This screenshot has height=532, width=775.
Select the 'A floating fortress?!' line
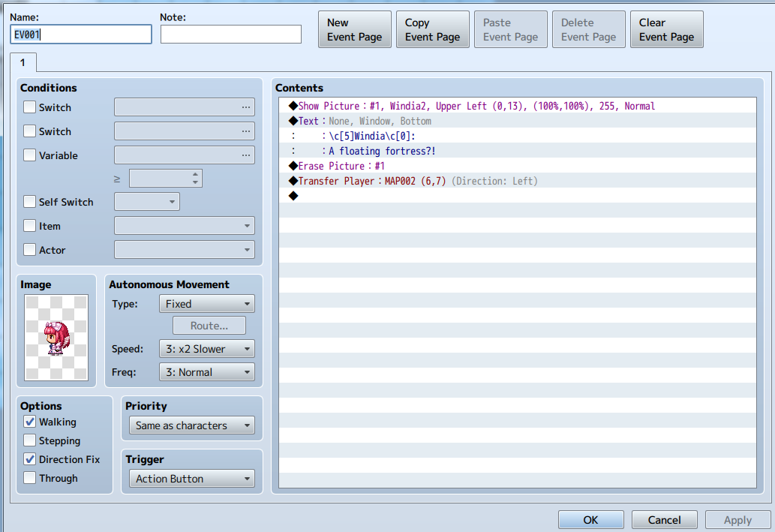point(518,151)
